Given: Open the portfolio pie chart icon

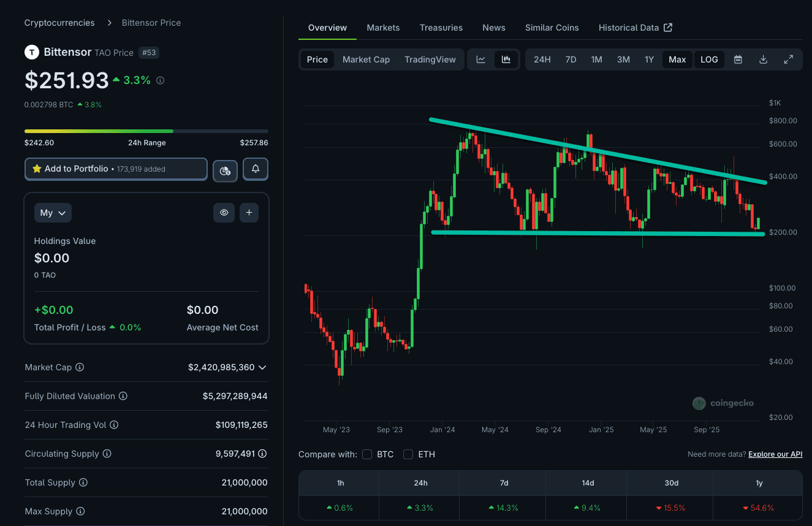Looking at the screenshot, I should point(225,170).
